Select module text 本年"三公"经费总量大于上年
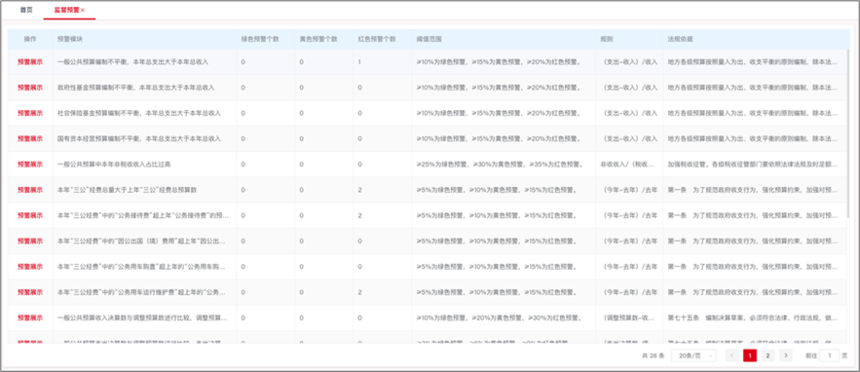Screen dimensions: 860x372 click(127, 190)
